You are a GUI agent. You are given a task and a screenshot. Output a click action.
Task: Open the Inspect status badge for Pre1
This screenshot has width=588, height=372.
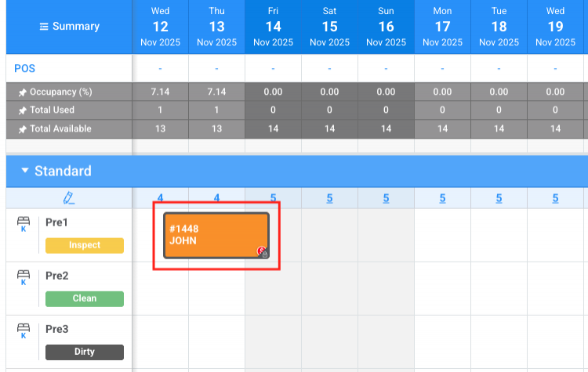(x=85, y=245)
